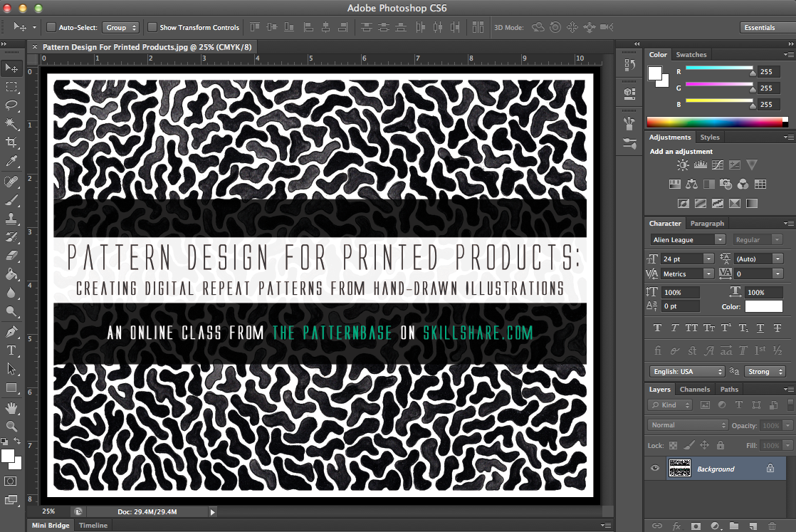Switch to the Styles tab

[710, 137]
